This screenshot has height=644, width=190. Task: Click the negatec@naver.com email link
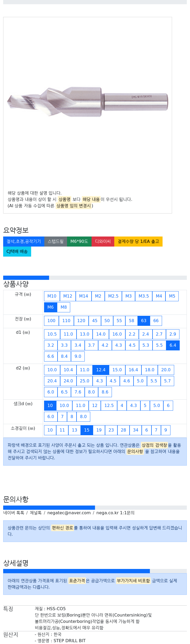tap(69, 513)
